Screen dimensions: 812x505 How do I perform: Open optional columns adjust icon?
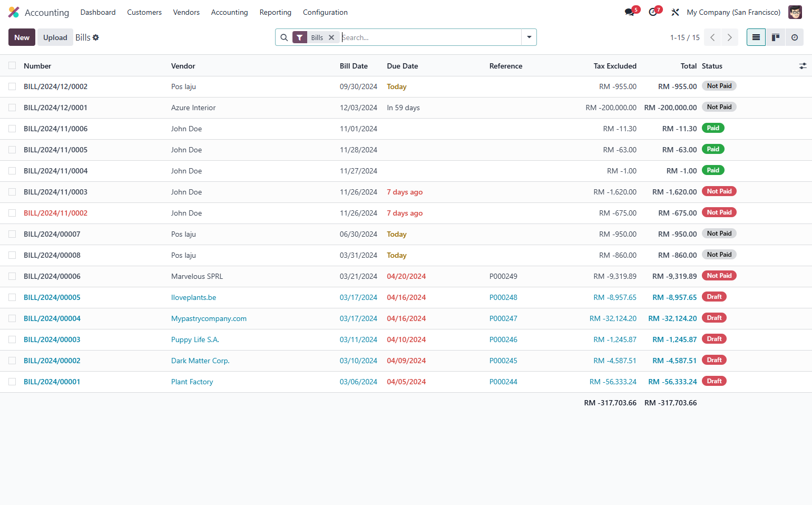[803, 66]
